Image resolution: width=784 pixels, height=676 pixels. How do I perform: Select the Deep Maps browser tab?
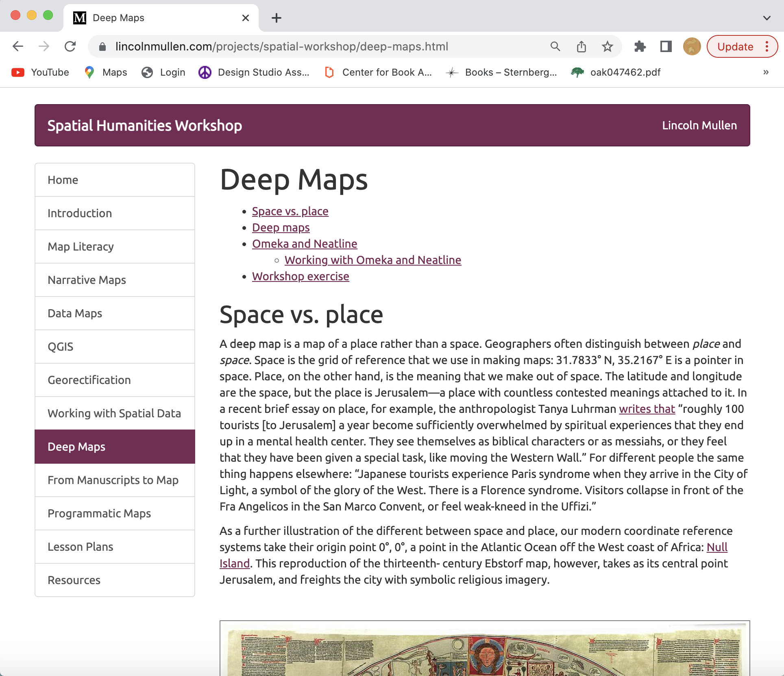(x=161, y=18)
